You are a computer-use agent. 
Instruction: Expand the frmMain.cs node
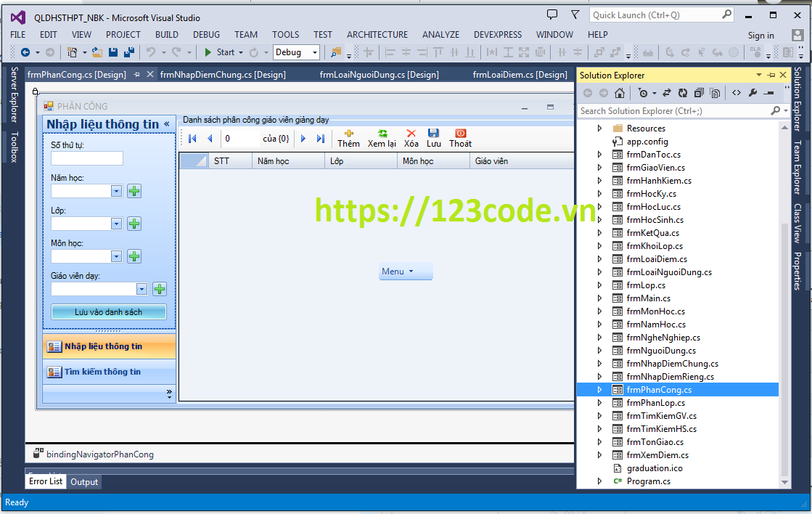click(599, 298)
